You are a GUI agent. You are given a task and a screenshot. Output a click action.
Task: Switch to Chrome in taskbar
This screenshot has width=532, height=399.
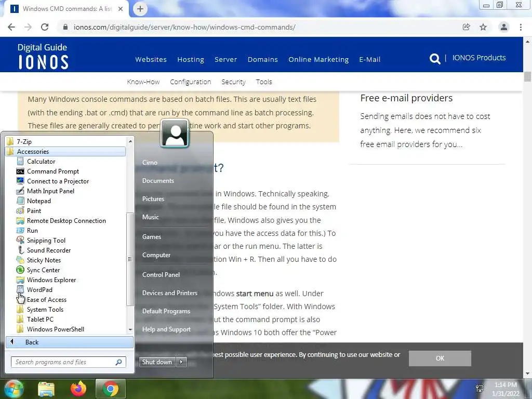(x=111, y=389)
